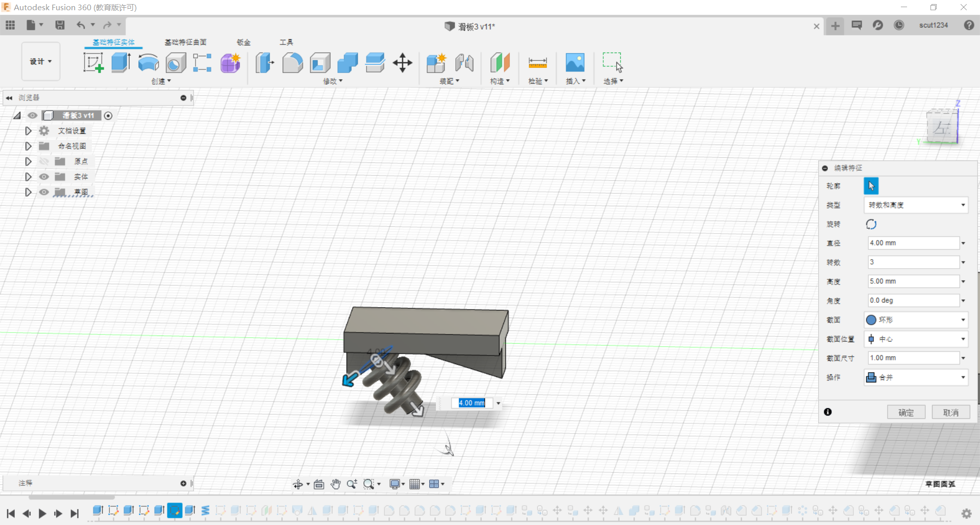Open the 修改 menu dropdown
Screen dimensions: 980x525
point(333,81)
